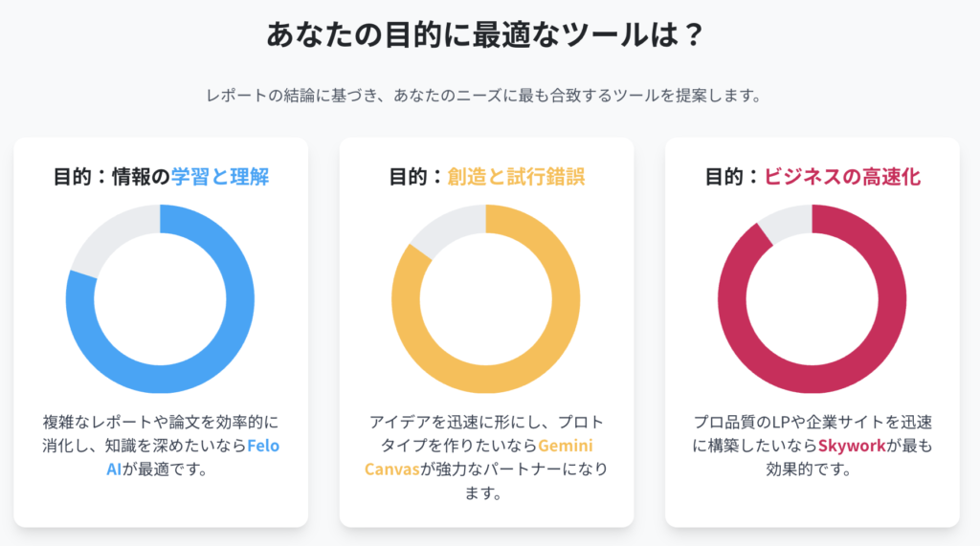Click the Felo AI highlighted text
This screenshot has height=546, width=980.
[x=262, y=446]
